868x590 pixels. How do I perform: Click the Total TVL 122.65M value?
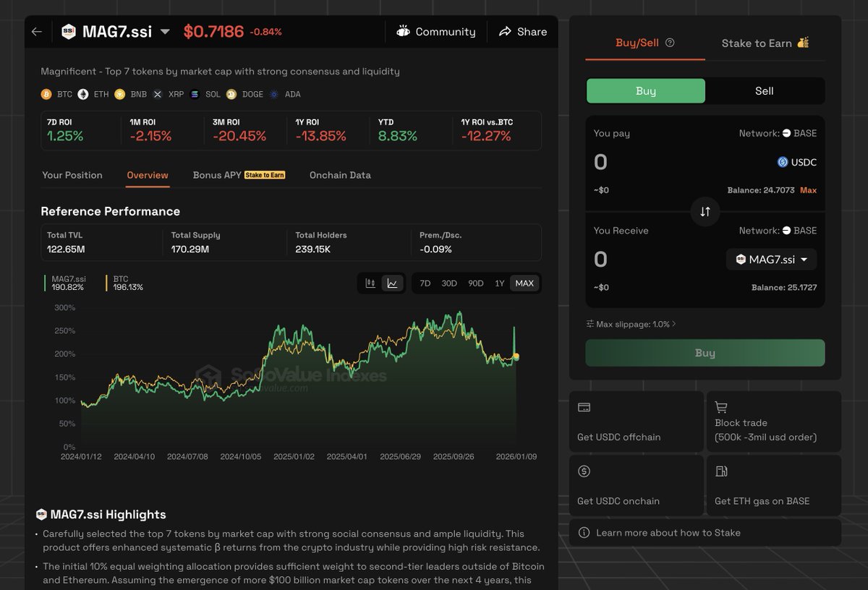[66, 249]
